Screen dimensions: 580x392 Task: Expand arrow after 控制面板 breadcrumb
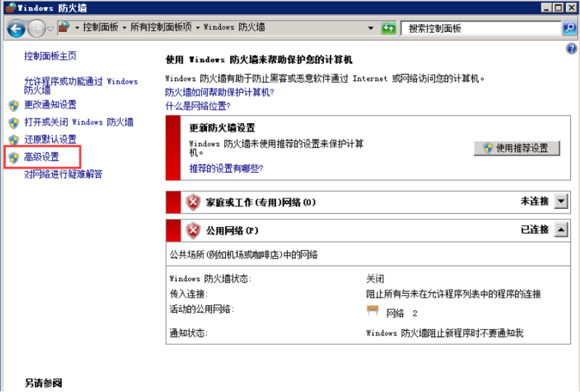click(124, 28)
